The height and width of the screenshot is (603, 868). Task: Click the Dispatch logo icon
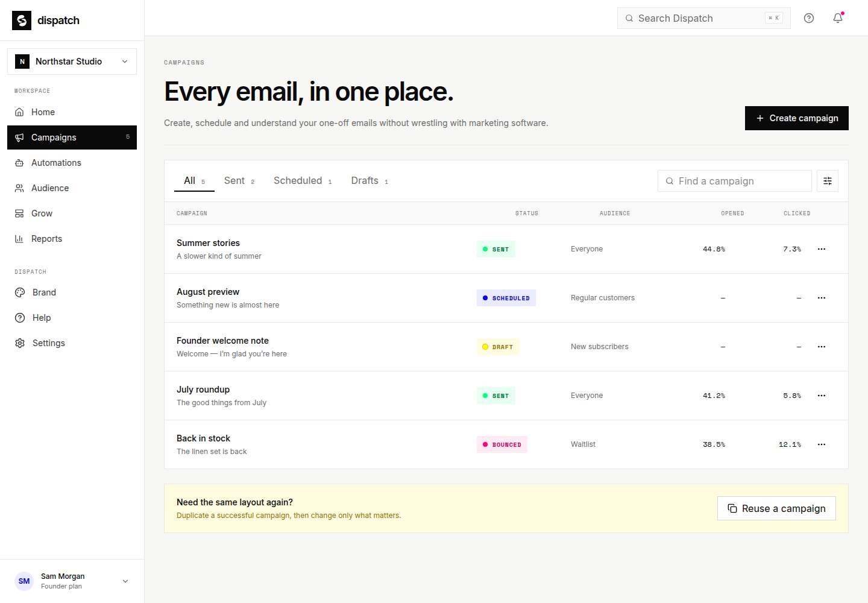(22, 21)
